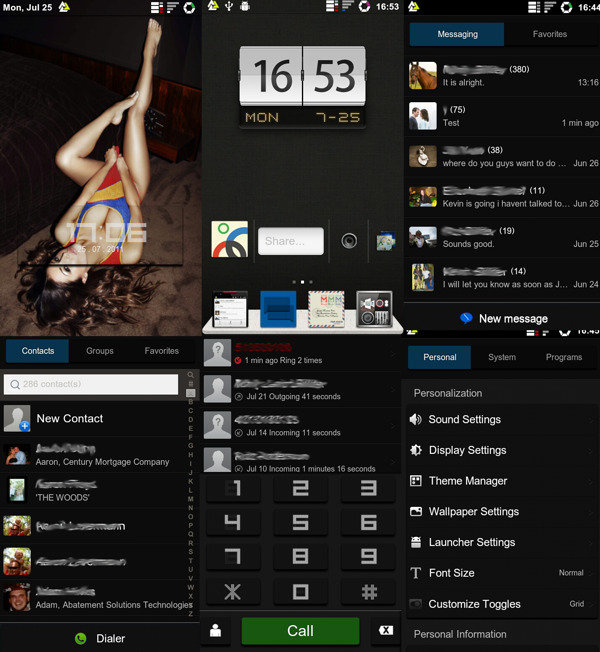The width and height of the screenshot is (600, 652).
Task: Tap the star key on dial pad
Action: 233,592
